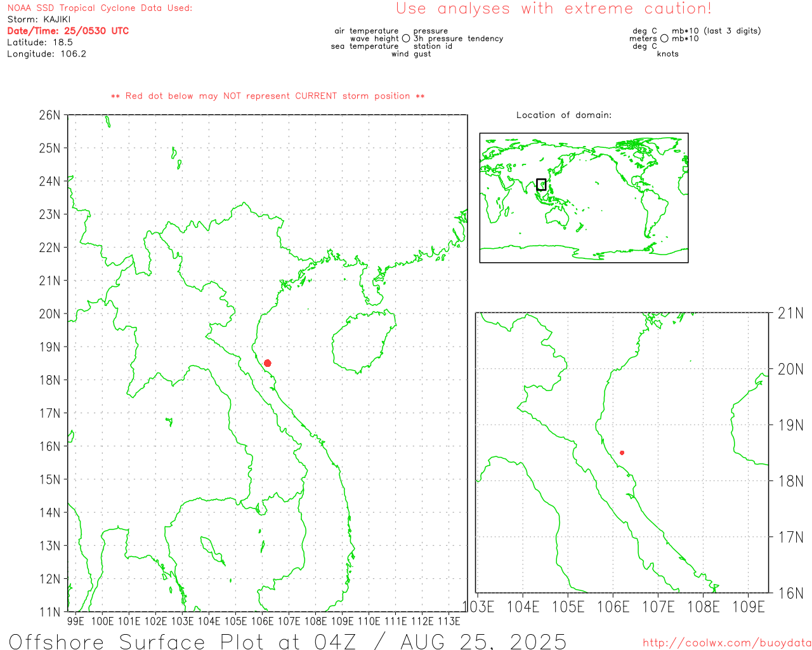Viewport: 812px width, 650px height.
Task: Click the 110E label on main map axis
Action: tap(369, 621)
